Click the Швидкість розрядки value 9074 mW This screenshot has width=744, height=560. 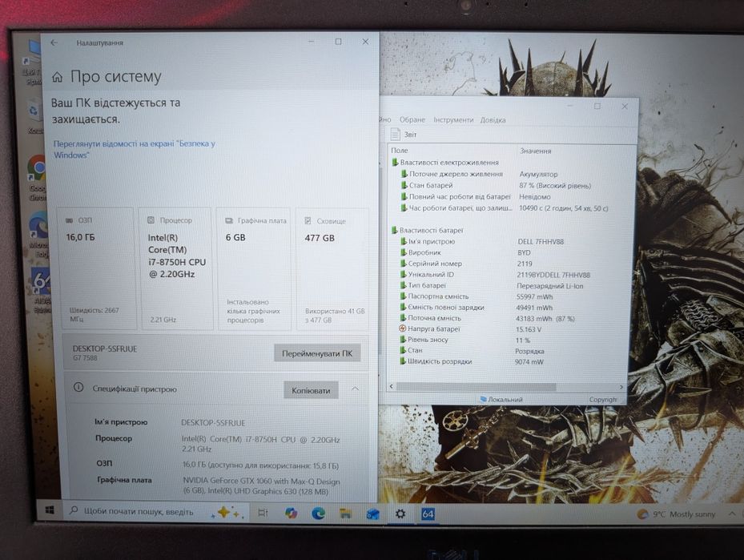point(529,361)
